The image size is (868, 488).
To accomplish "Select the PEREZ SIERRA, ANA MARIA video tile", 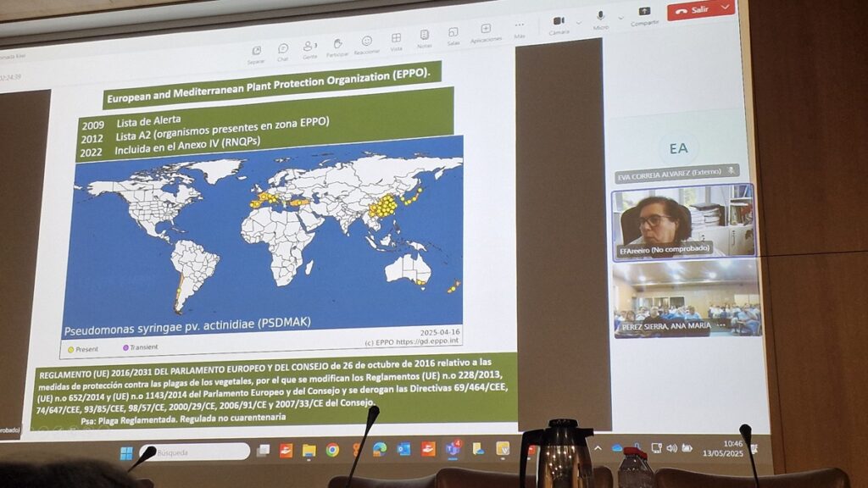I will 687,299.
